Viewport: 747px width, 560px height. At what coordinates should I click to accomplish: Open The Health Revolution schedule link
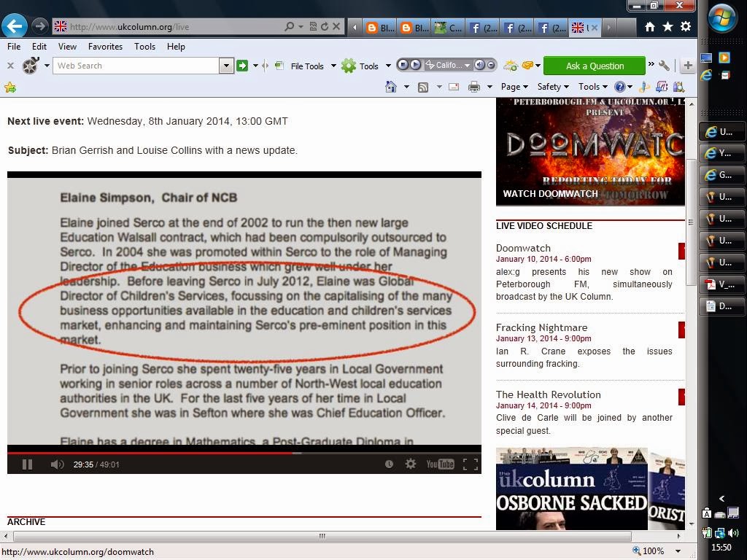[x=549, y=394]
